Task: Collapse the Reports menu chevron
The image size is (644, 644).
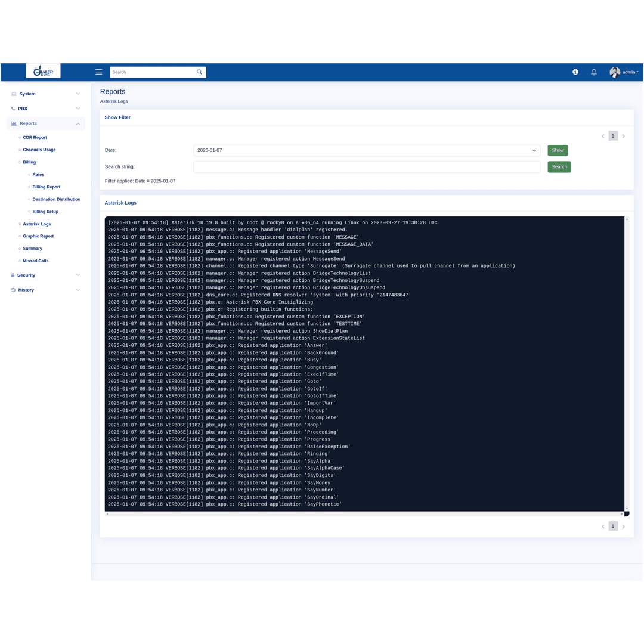Action: pyautogui.click(x=78, y=123)
